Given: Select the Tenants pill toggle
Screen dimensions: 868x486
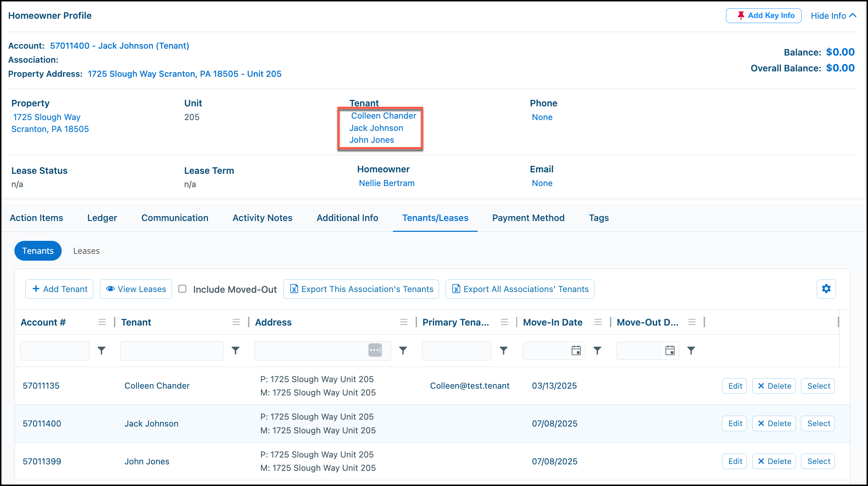Looking at the screenshot, I should [38, 251].
